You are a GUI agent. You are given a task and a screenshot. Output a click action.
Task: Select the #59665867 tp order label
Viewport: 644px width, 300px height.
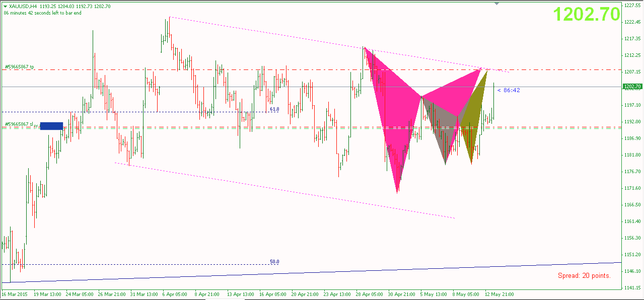coord(20,66)
